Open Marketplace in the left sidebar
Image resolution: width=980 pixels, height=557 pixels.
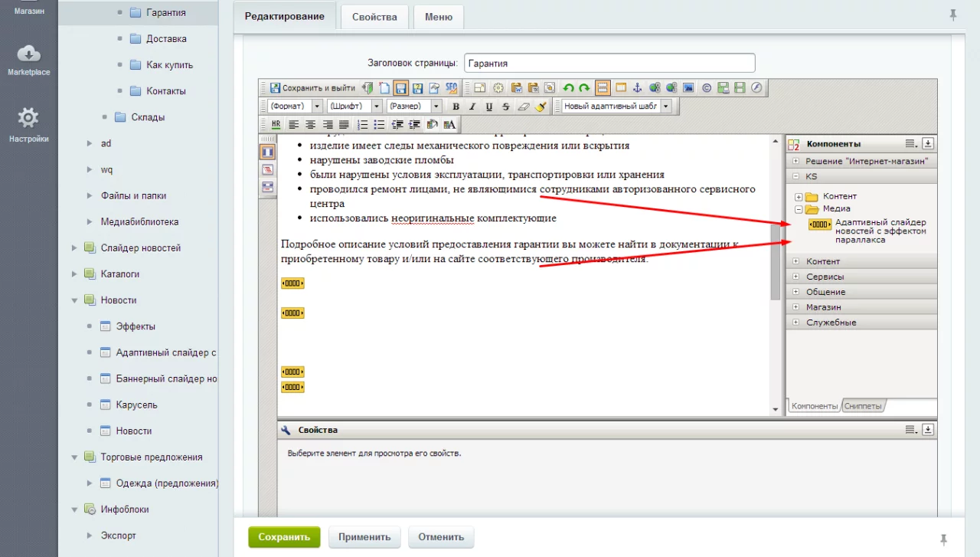tap(28, 60)
